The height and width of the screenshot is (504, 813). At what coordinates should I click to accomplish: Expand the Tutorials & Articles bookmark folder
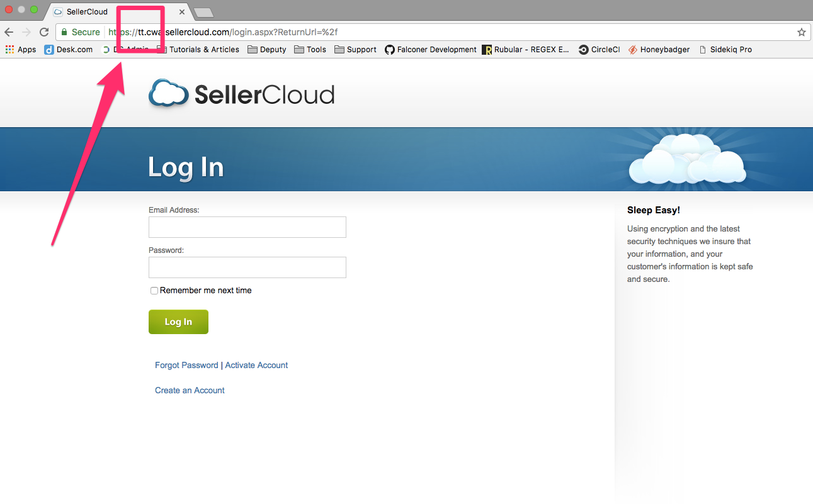[x=198, y=50]
